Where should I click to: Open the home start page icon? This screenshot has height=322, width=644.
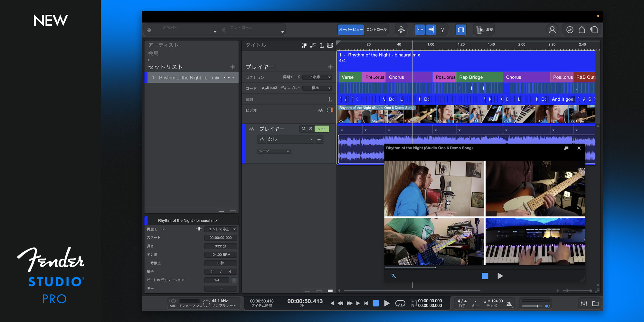[582, 30]
